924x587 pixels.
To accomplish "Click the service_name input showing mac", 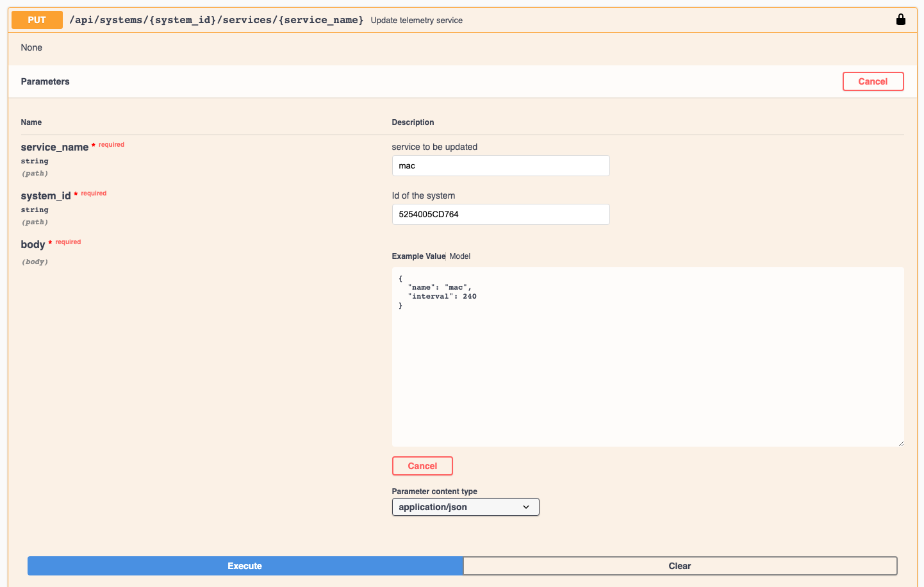I will point(500,165).
